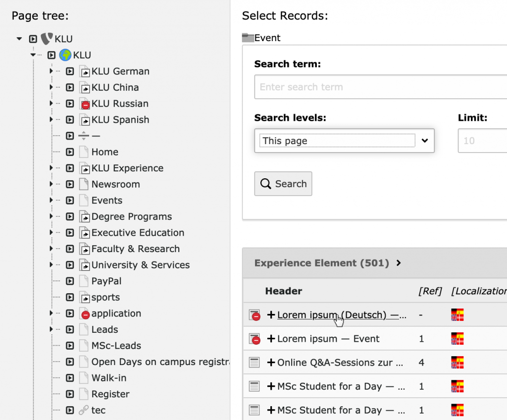The width and height of the screenshot is (507, 420).
Task: Click the shortcut icon for Executive Education
Action: (84, 233)
